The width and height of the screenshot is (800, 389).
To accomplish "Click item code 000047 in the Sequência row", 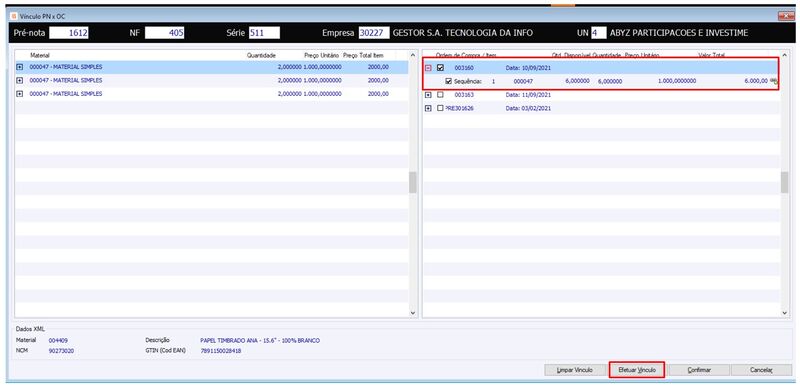I will (x=523, y=81).
